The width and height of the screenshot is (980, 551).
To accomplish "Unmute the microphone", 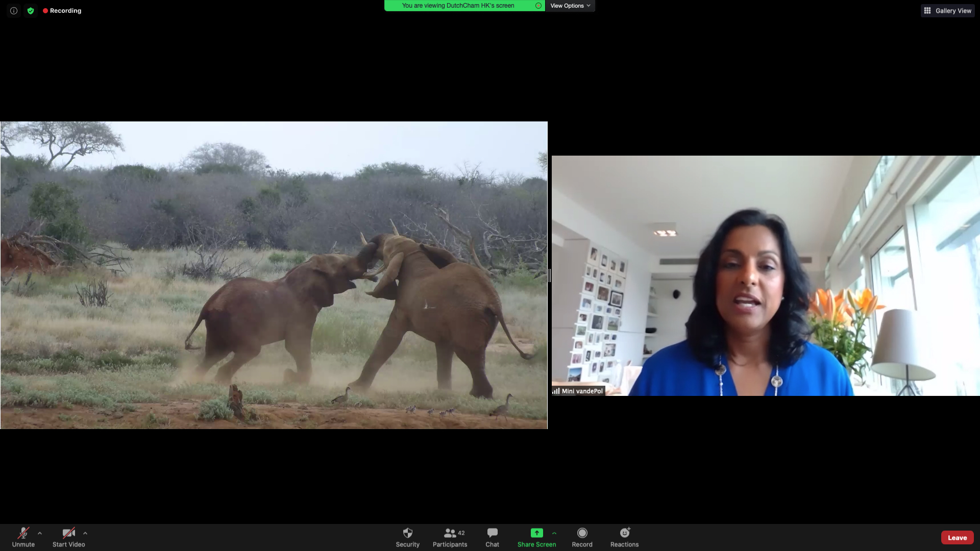I will (23, 537).
